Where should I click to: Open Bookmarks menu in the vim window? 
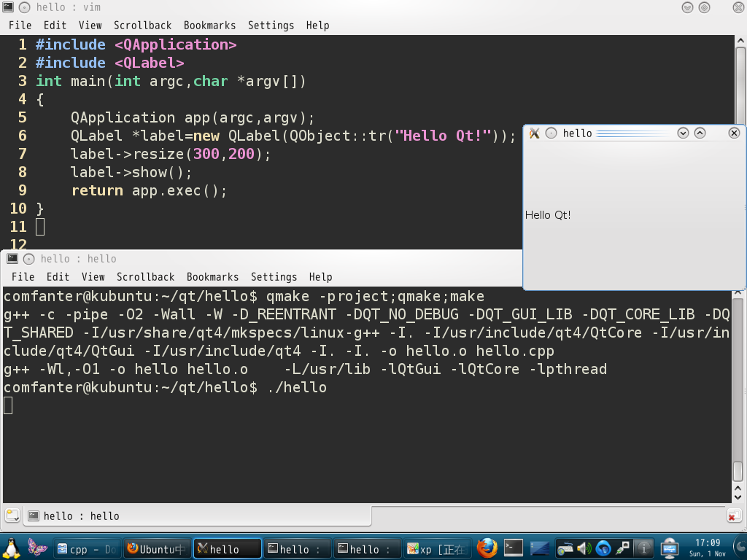209,26
